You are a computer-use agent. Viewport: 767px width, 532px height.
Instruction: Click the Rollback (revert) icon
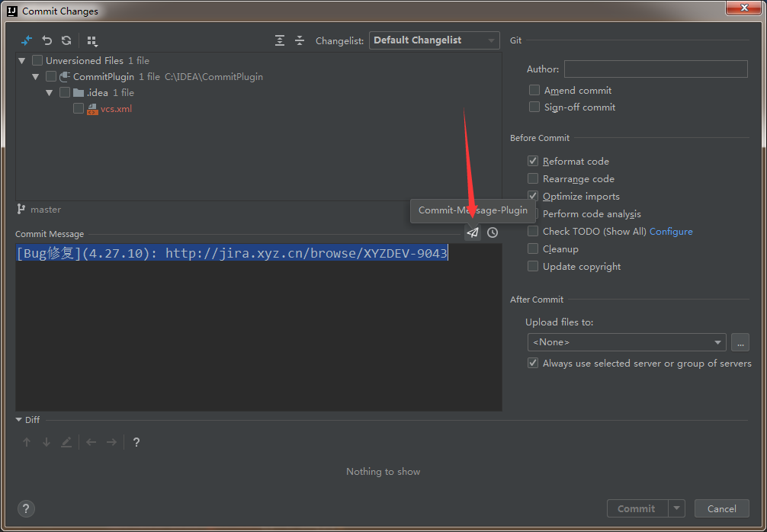[x=47, y=40]
